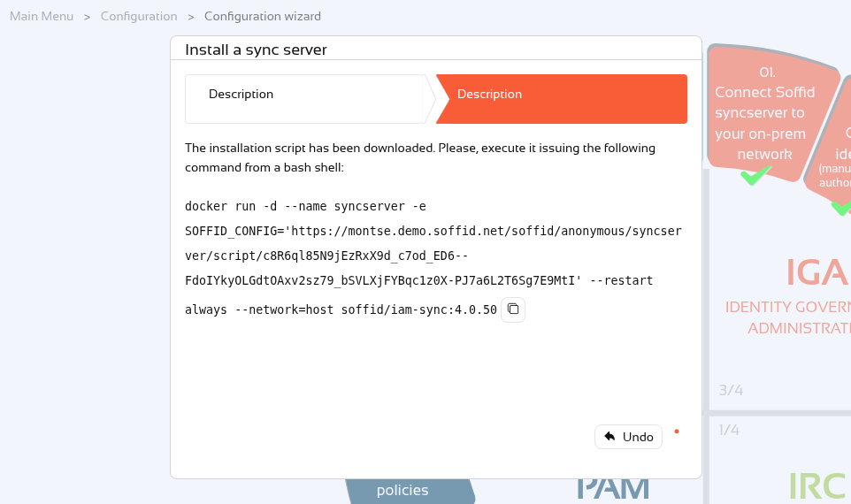Click the green checkmark under Connect Soffid syncserver
The width and height of the screenshot is (851, 504).
[x=755, y=175]
